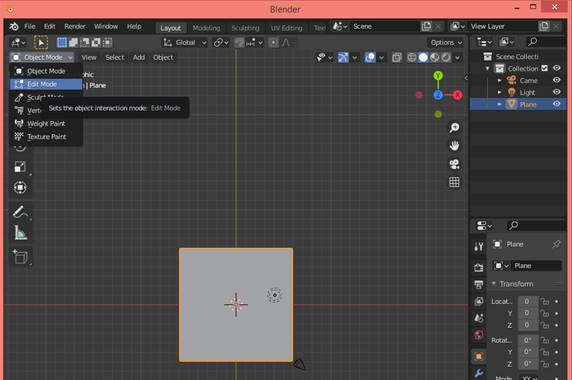The width and height of the screenshot is (572, 380).
Task: Click the Plane object name field
Action: 536,266
